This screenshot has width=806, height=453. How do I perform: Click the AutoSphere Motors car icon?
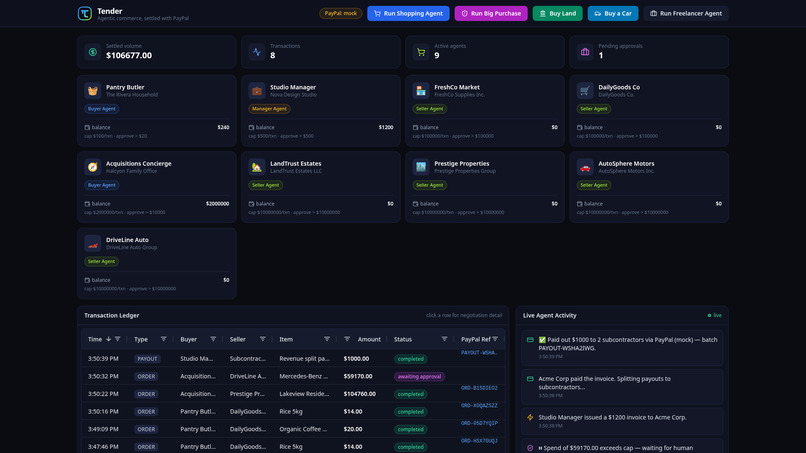point(585,167)
